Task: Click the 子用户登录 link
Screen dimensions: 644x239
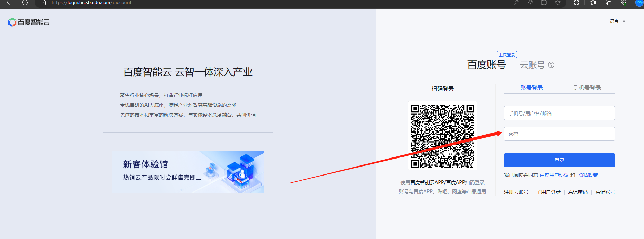Action: coord(548,192)
